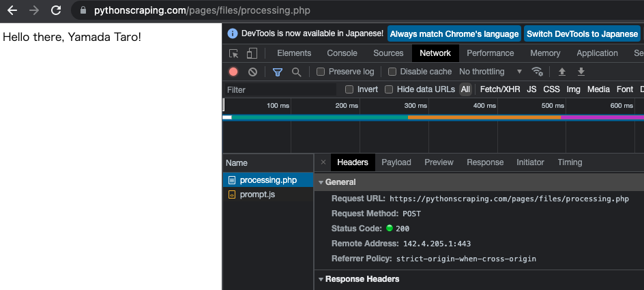
Task: Click the inspect element picker icon
Action: 234,53
